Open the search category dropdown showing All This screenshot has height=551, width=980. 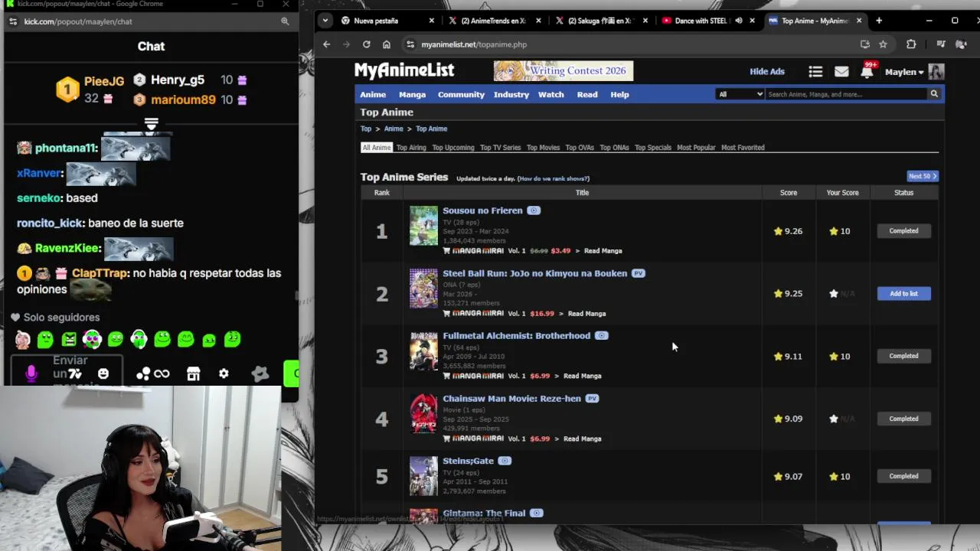[x=740, y=94]
